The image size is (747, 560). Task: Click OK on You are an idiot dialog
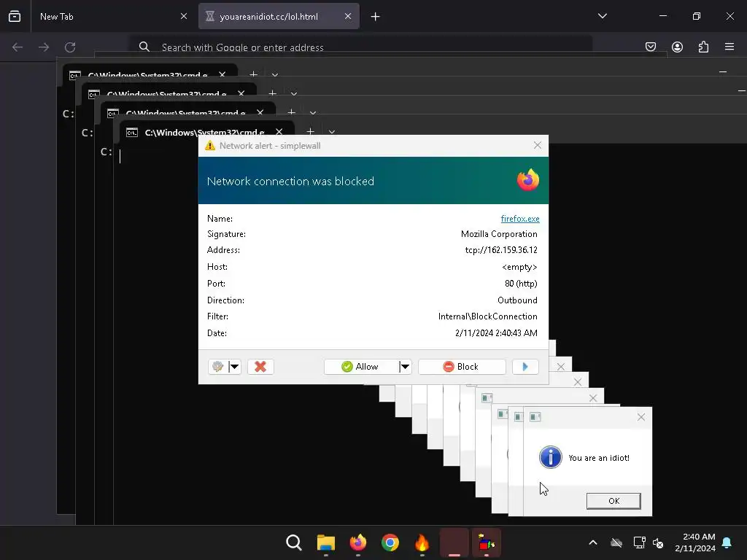[614, 501]
